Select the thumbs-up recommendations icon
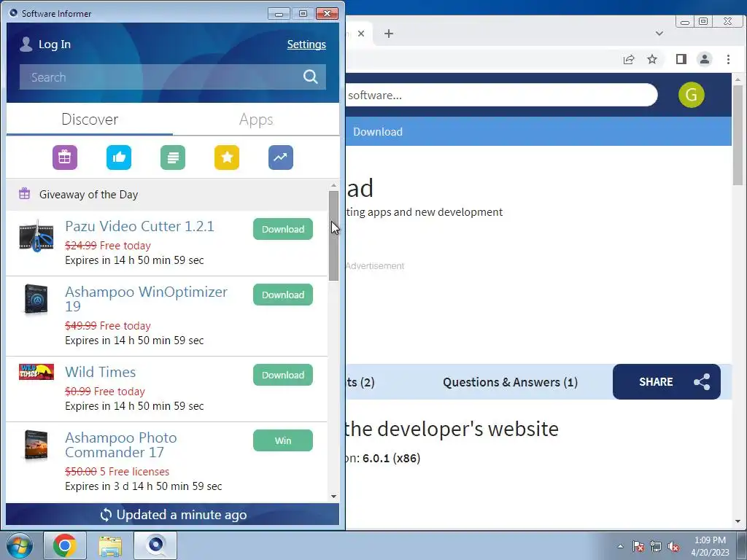This screenshot has width=747, height=560. click(x=119, y=157)
